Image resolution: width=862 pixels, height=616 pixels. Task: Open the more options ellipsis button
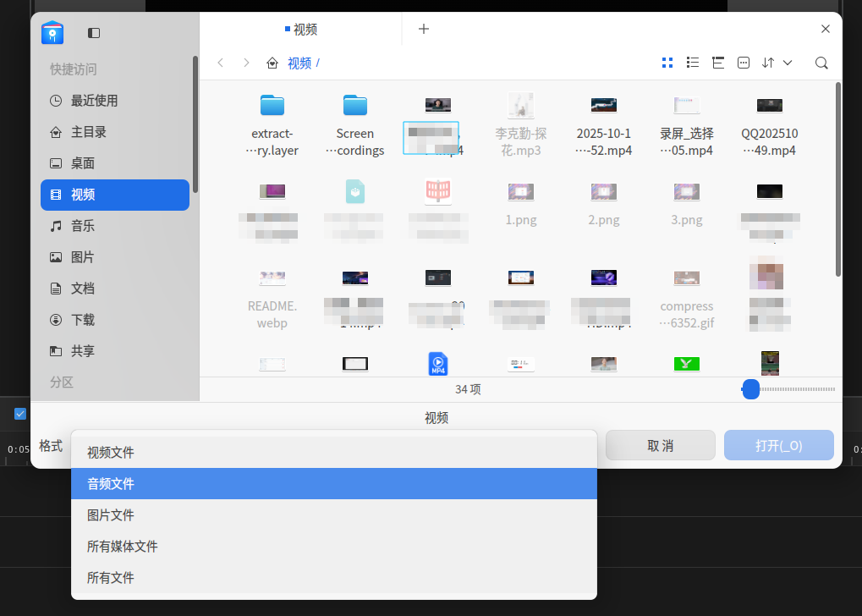point(744,63)
